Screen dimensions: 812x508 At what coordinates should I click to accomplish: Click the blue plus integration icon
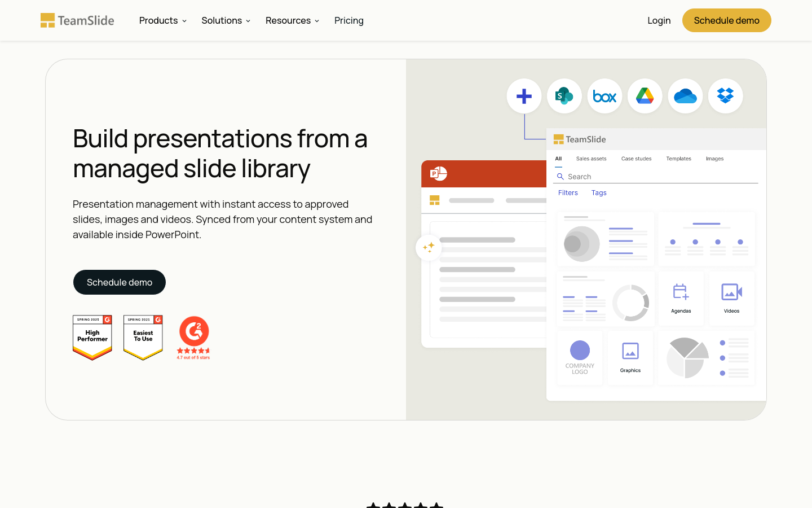[x=524, y=96]
